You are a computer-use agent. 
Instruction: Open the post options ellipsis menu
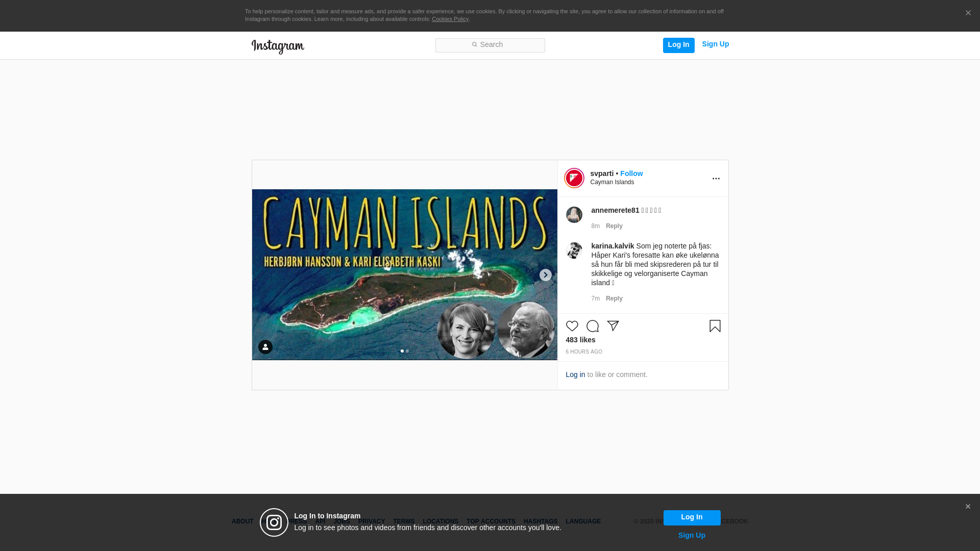pyautogui.click(x=716, y=179)
